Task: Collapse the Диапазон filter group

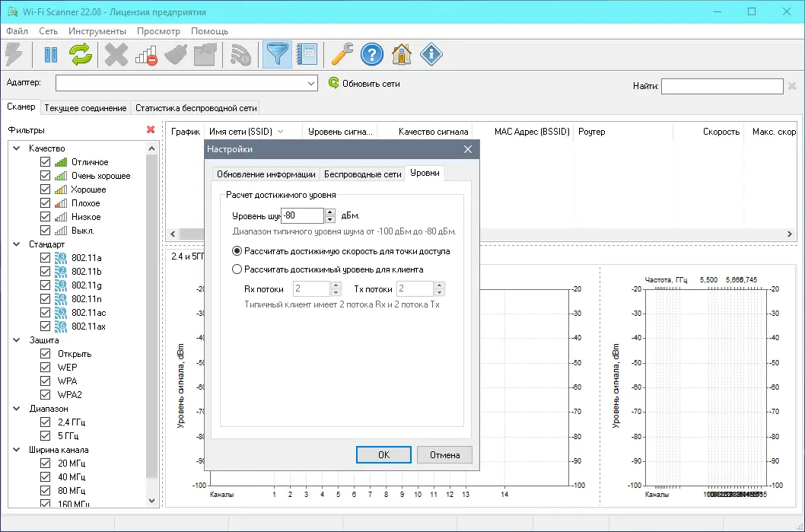Action: (17, 408)
